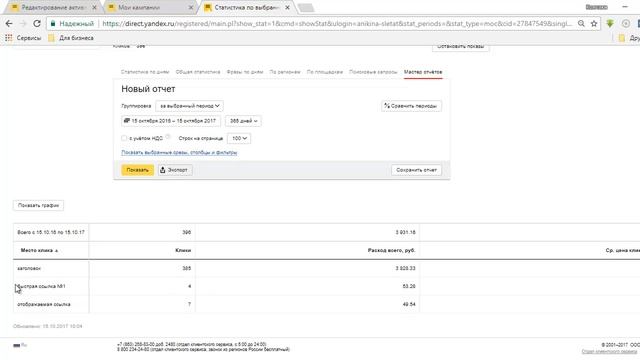The height and width of the screenshot is (360, 640).
Task: Open the Для бизнеса bookmarks folder
Action: (71, 38)
